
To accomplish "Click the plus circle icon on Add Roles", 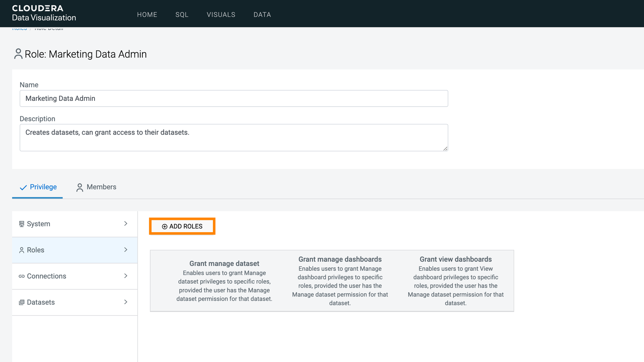I will point(165,226).
